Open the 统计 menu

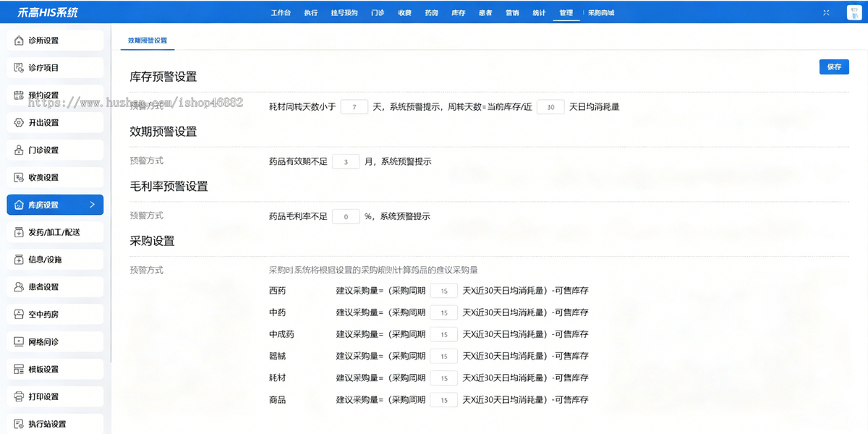(x=540, y=13)
